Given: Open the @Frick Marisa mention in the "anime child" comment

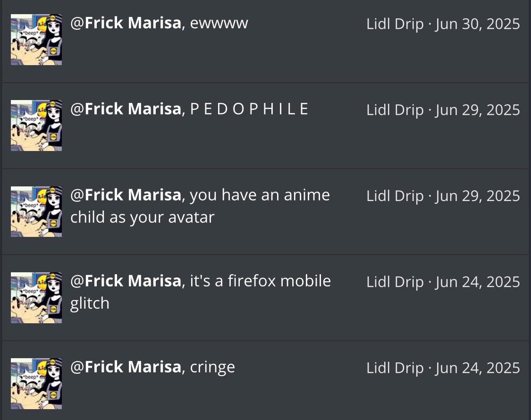Looking at the screenshot, I should point(126,195).
